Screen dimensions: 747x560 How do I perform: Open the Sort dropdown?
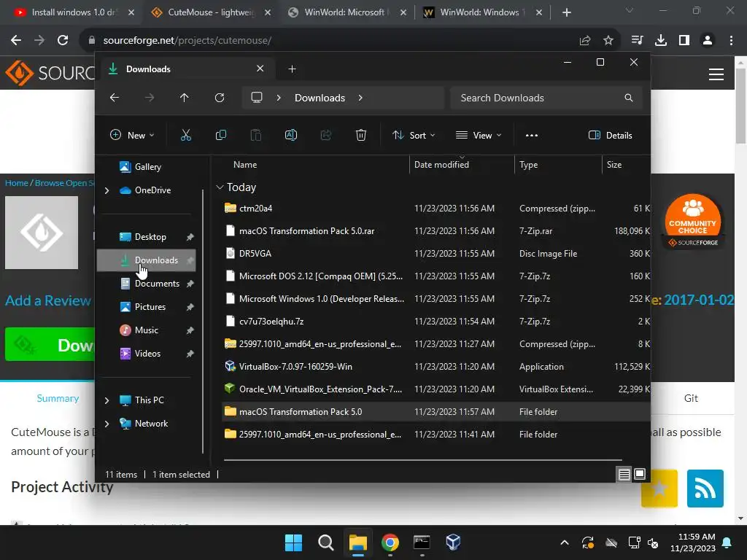(414, 135)
